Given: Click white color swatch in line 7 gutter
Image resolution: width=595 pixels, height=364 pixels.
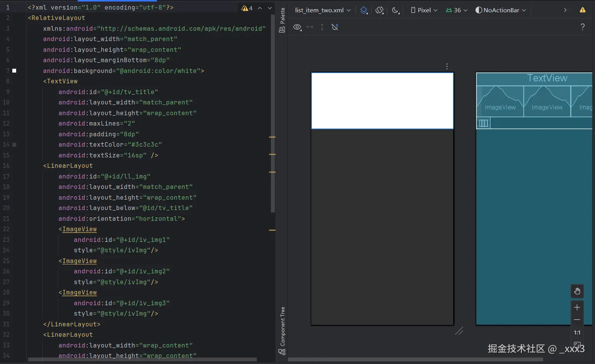Looking at the screenshot, I should point(14,71).
